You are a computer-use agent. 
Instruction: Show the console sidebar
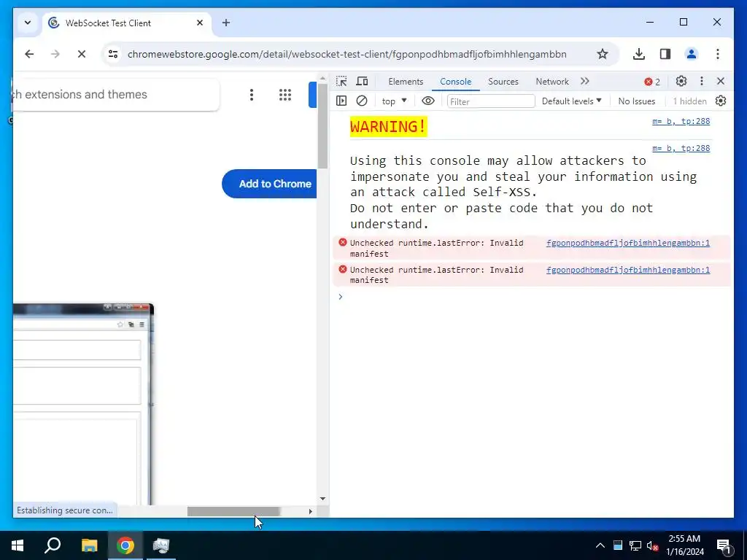tap(341, 101)
